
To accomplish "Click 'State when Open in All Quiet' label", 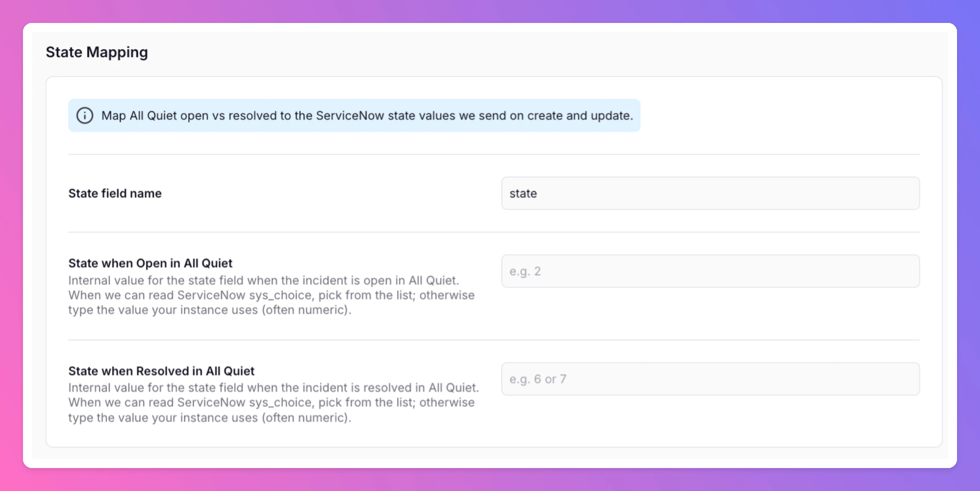I will [150, 263].
